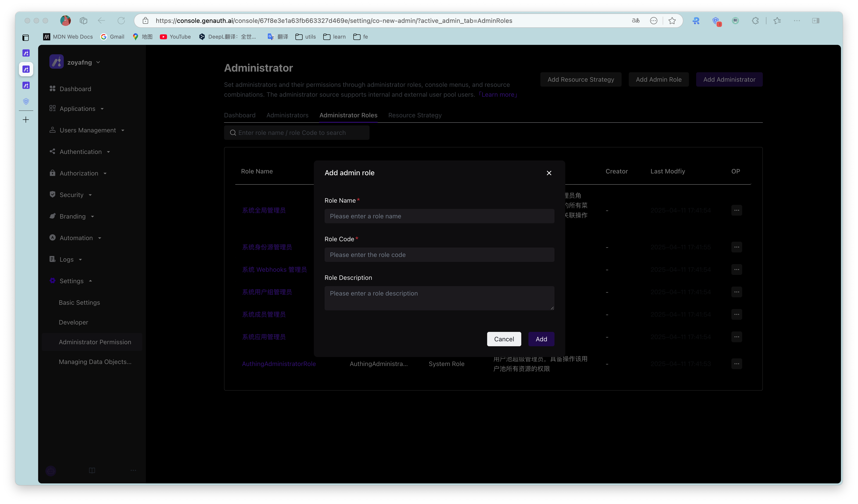Open Developer submenu item
Image resolution: width=858 pixels, height=504 pixels.
(x=73, y=322)
